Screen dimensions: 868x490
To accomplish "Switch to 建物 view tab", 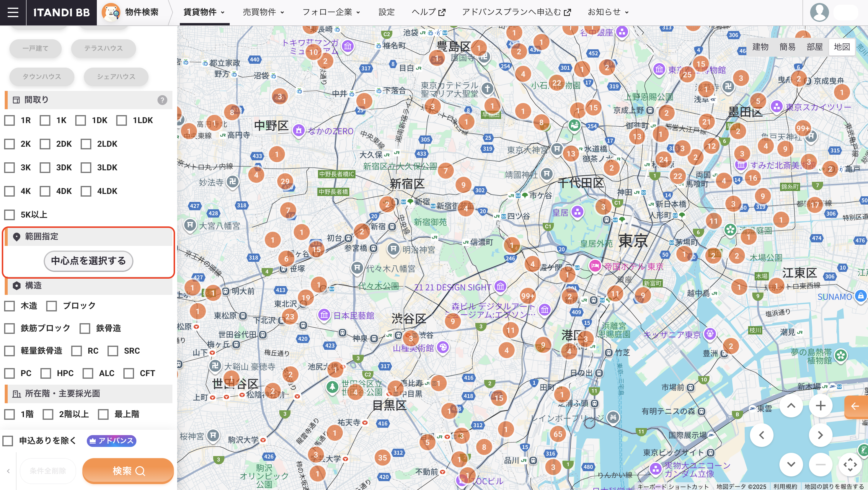I will (x=761, y=47).
